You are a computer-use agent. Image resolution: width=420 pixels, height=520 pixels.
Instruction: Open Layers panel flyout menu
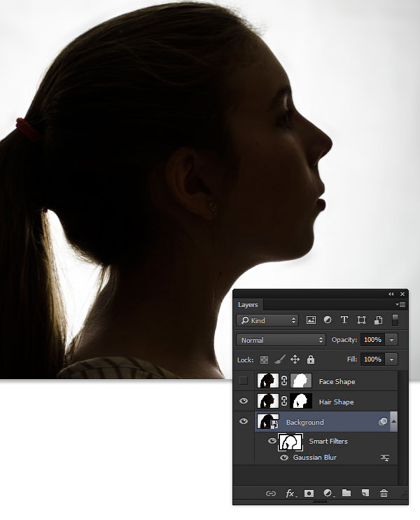coord(400,304)
